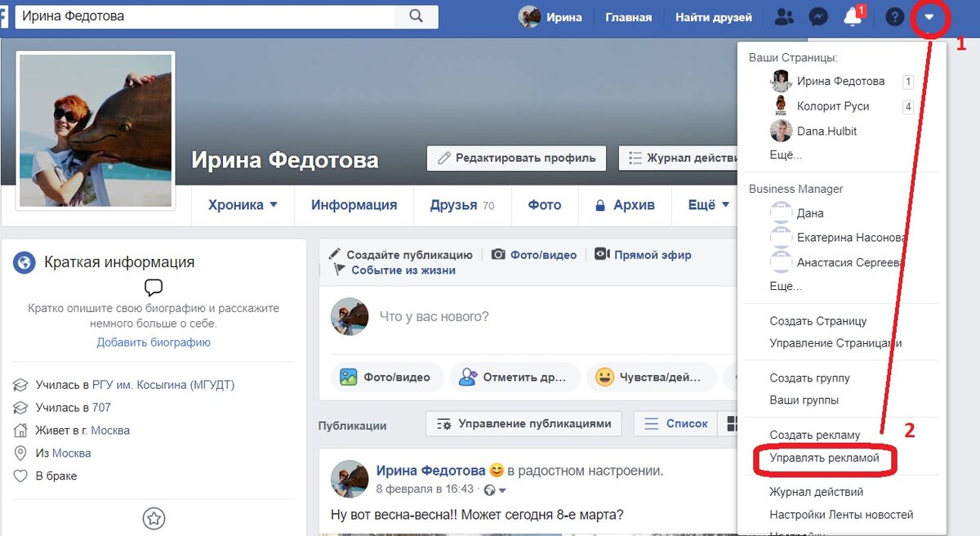Click Создать рекламу menu item
The height and width of the screenshot is (536, 980).
pyautogui.click(x=815, y=435)
